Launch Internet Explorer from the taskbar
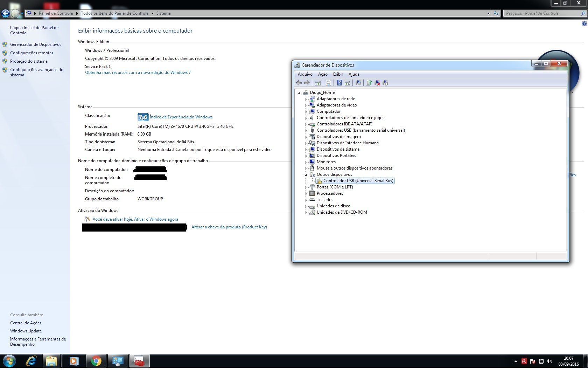Viewport: 588px width, 372px height. pyautogui.click(x=31, y=361)
